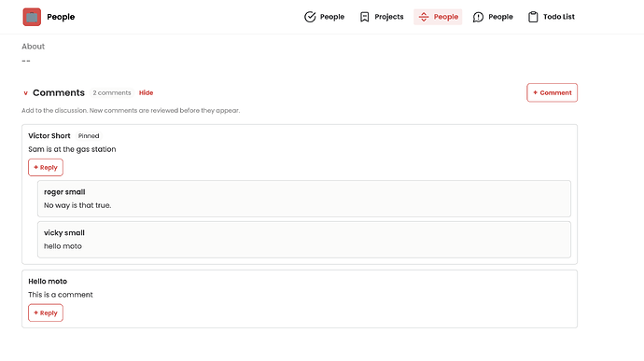644x361 pixels.
Task: Click the bookmark icon beside Projects
Action: (364, 17)
